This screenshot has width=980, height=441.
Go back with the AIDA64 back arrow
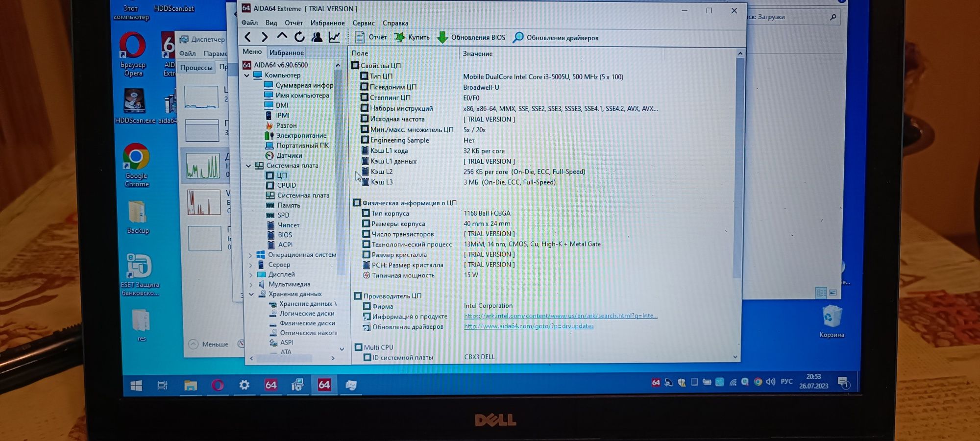[248, 37]
